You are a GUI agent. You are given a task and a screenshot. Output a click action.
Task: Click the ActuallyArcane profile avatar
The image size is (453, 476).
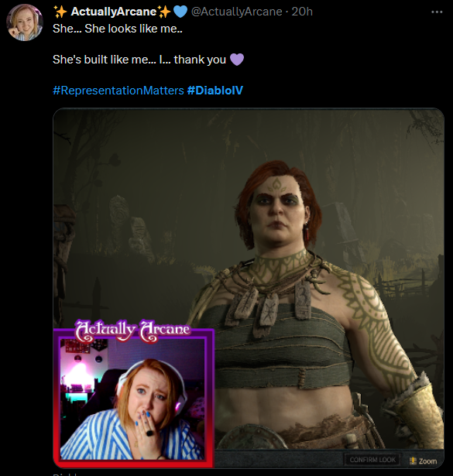(x=25, y=22)
